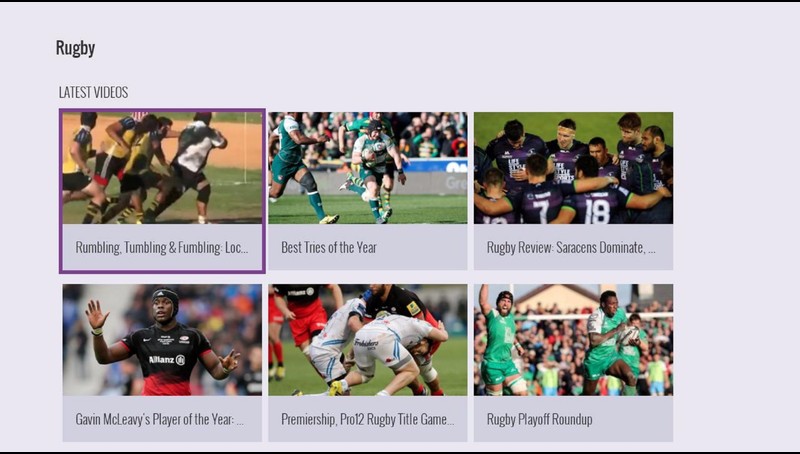Click the 'Best Tries of the Year' title
This screenshot has height=454, width=800.
[x=329, y=248]
